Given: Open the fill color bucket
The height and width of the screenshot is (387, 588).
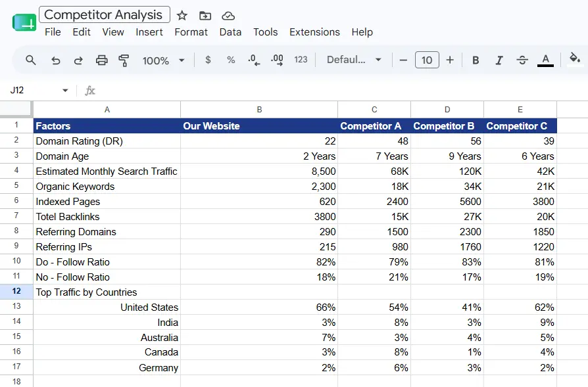Looking at the screenshot, I should pyautogui.click(x=574, y=60).
